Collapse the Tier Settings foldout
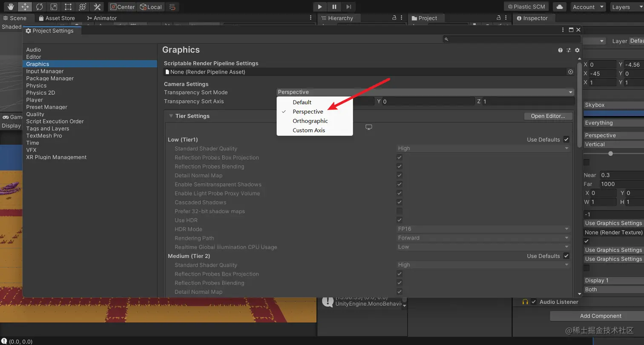This screenshot has width=644, height=345. [171, 116]
